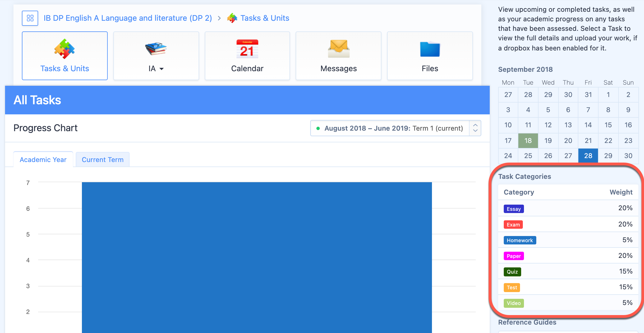This screenshot has height=333, width=644.
Task: Click the Essay 20% weight value
Action: pyautogui.click(x=625, y=208)
